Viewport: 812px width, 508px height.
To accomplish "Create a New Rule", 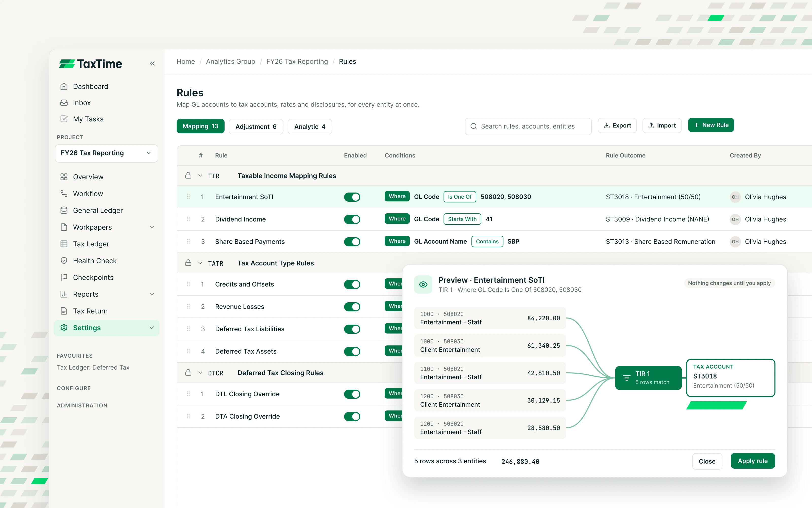I will [711, 125].
